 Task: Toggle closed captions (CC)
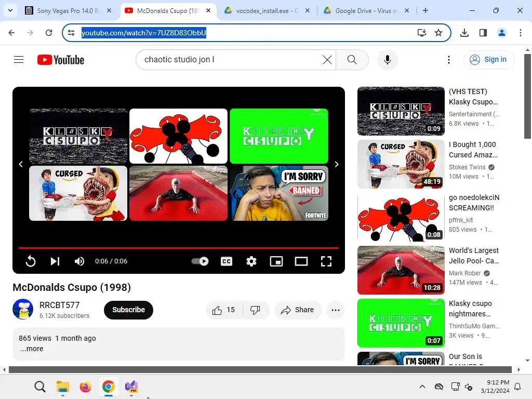(x=227, y=261)
